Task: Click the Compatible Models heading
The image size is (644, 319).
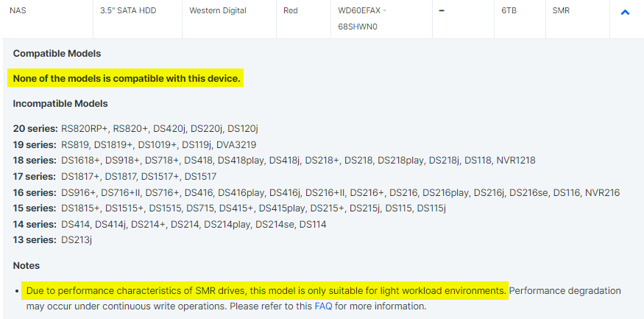Action: coord(57,54)
